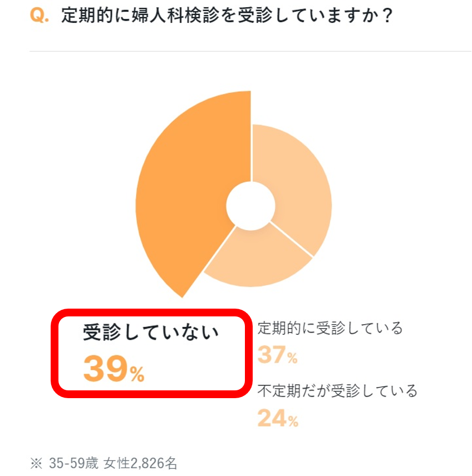The width and height of the screenshot is (472, 476).
Task: Click the horizontal divider line below the title
Action: 250,51
